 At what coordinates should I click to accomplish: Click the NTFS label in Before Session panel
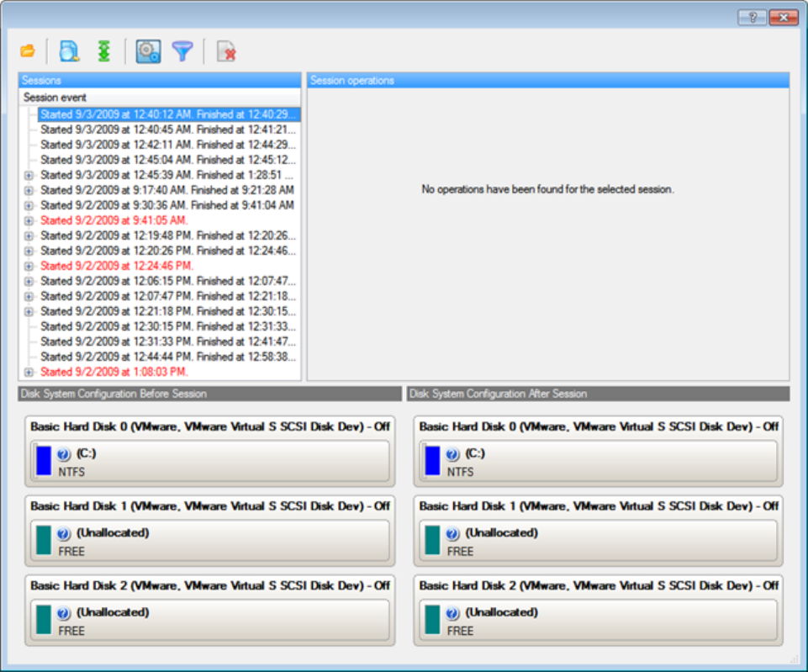point(71,472)
